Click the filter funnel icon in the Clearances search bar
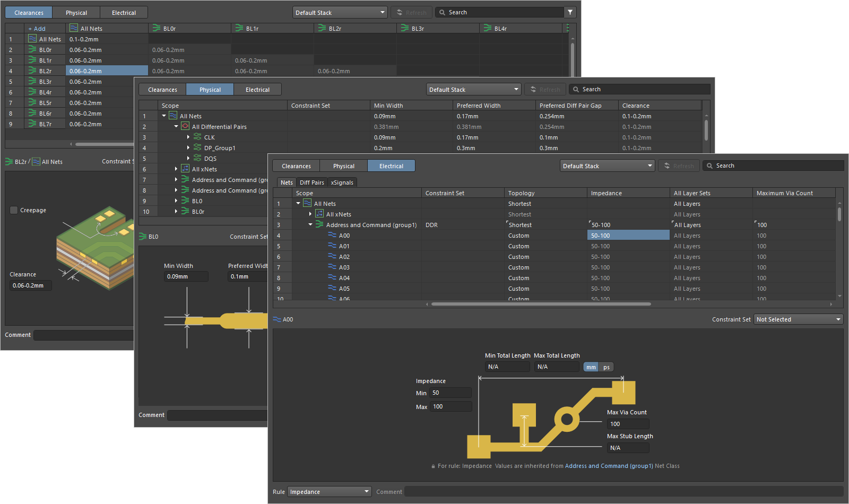 569,12
